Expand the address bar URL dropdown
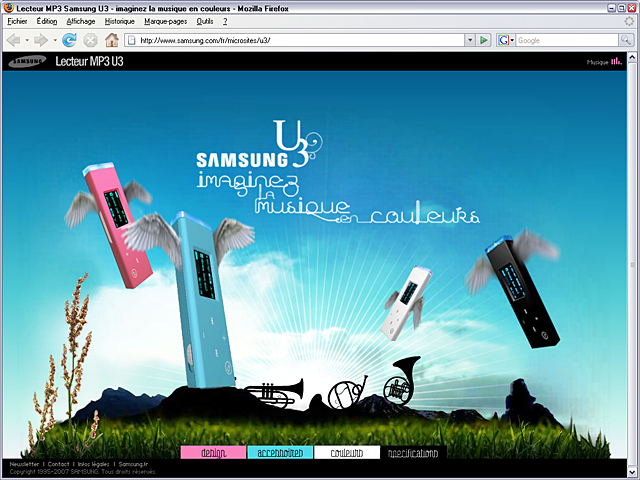Screen dimensions: 640x480 pos(470,40)
